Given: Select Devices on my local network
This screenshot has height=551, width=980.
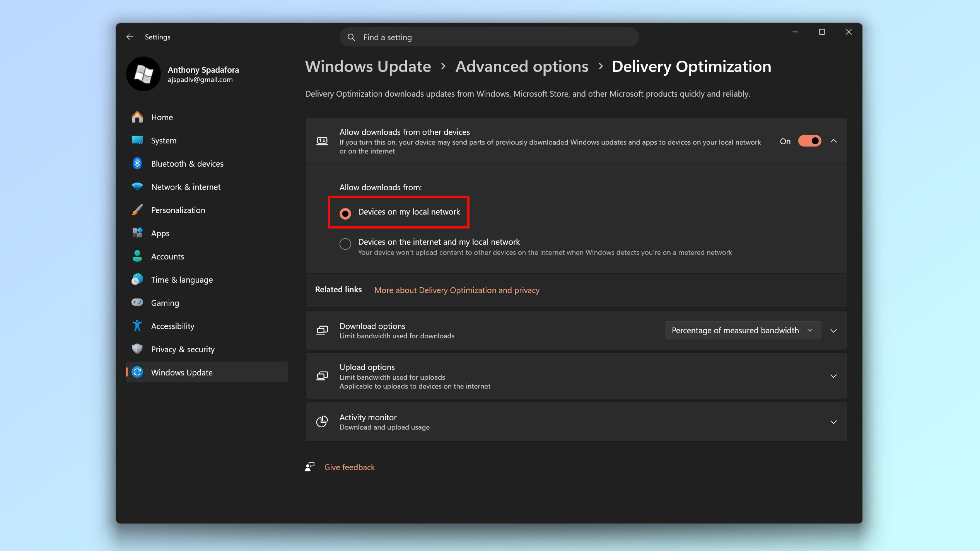Looking at the screenshot, I should coord(345,213).
